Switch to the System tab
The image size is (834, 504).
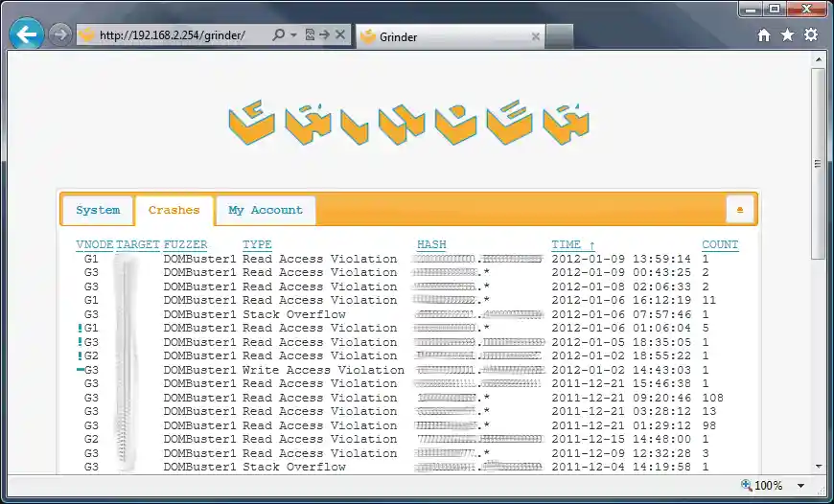tap(98, 211)
